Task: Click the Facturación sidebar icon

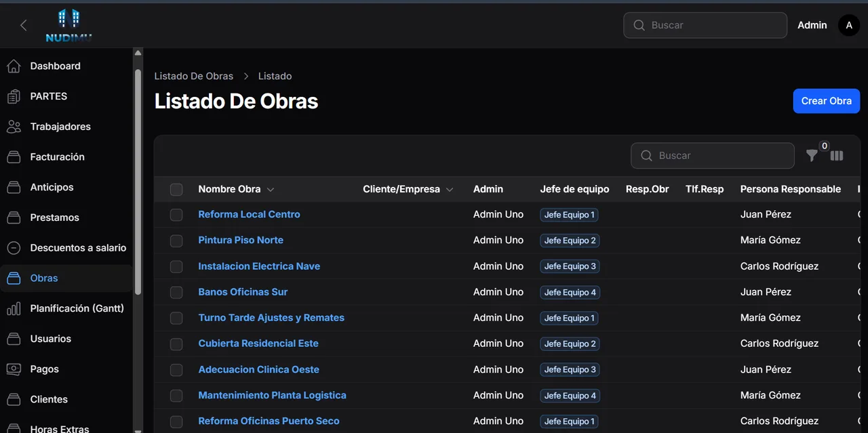Action: click(14, 157)
